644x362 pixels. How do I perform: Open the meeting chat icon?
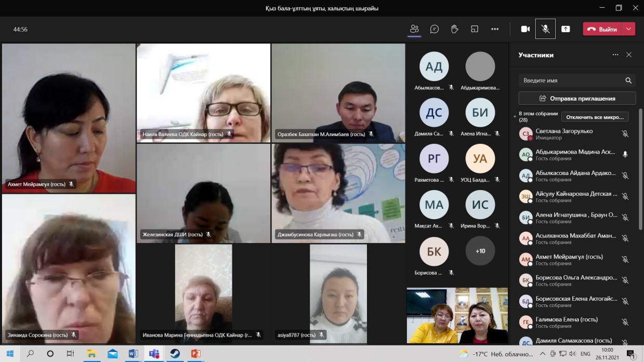[x=435, y=29]
